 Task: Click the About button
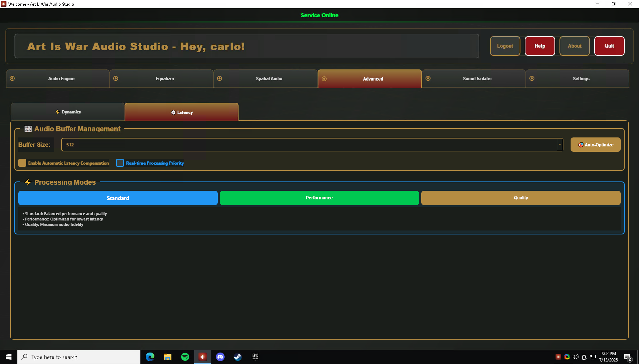pos(575,46)
